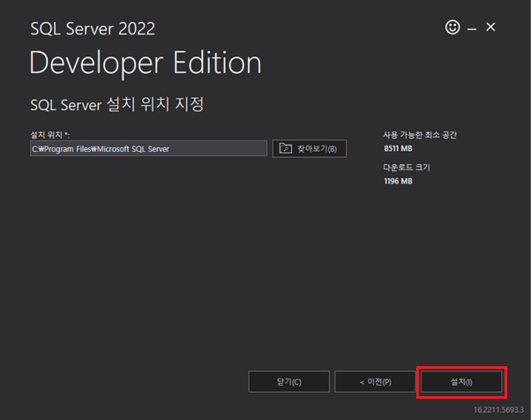Viewport: 531px width, 420px height.
Task: Click the 다운로드 크기 label
Action: click(x=407, y=168)
